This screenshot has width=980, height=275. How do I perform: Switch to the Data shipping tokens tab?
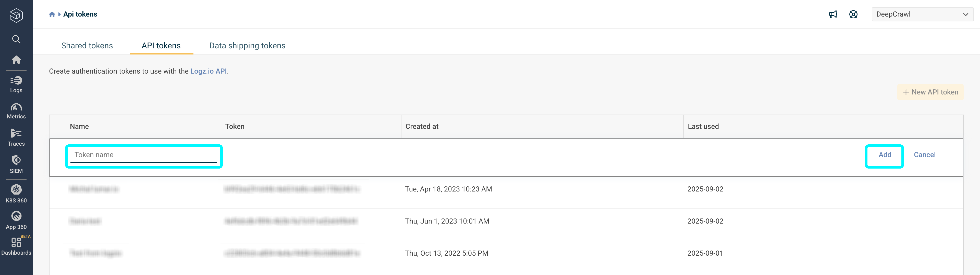pos(247,46)
